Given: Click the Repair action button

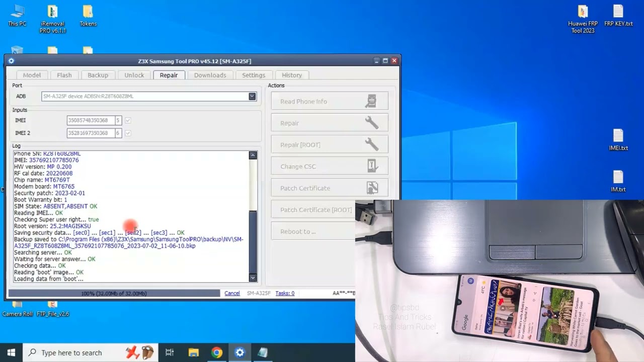Looking at the screenshot, I should tap(330, 123).
